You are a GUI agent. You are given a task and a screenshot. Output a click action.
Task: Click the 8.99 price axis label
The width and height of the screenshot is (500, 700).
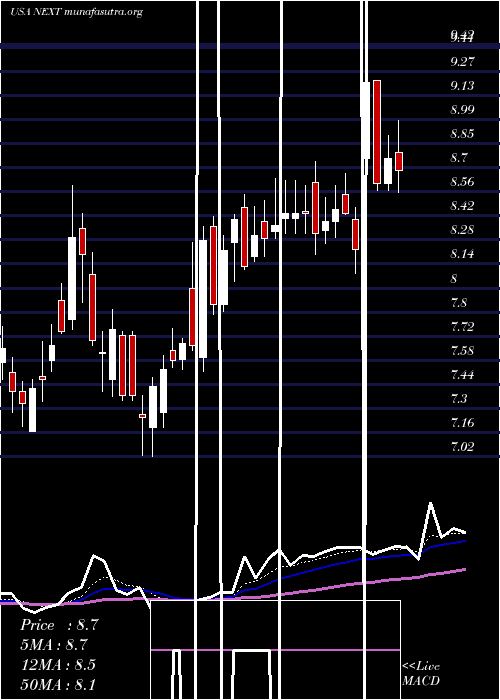click(x=462, y=110)
